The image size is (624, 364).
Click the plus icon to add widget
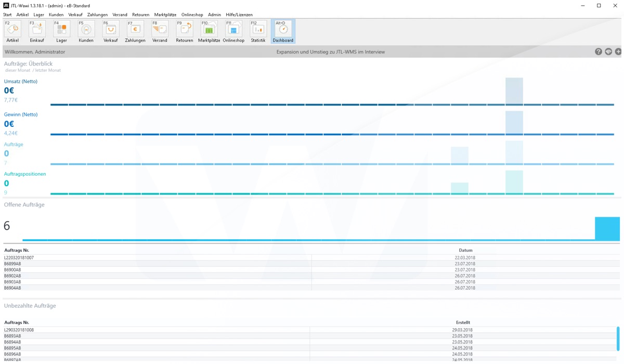(618, 51)
